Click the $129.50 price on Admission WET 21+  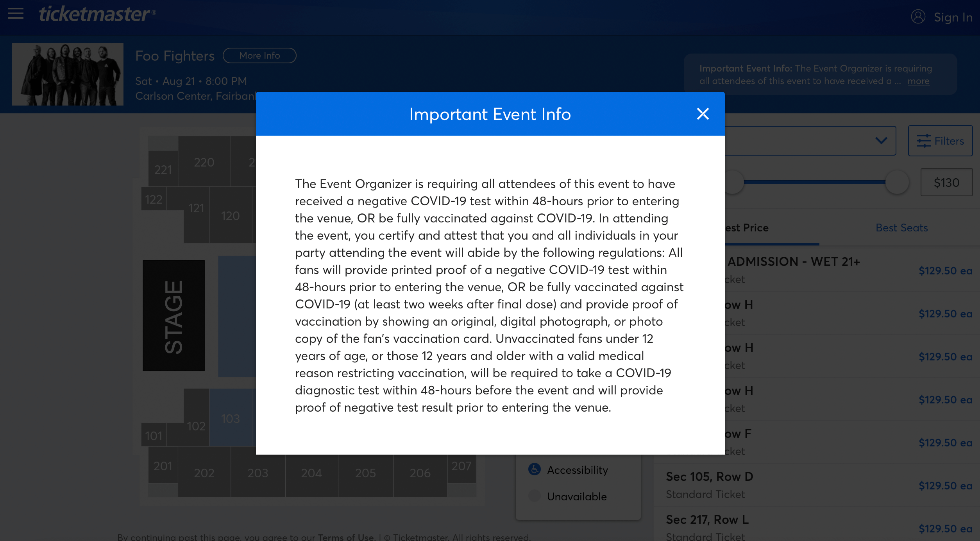[945, 270]
